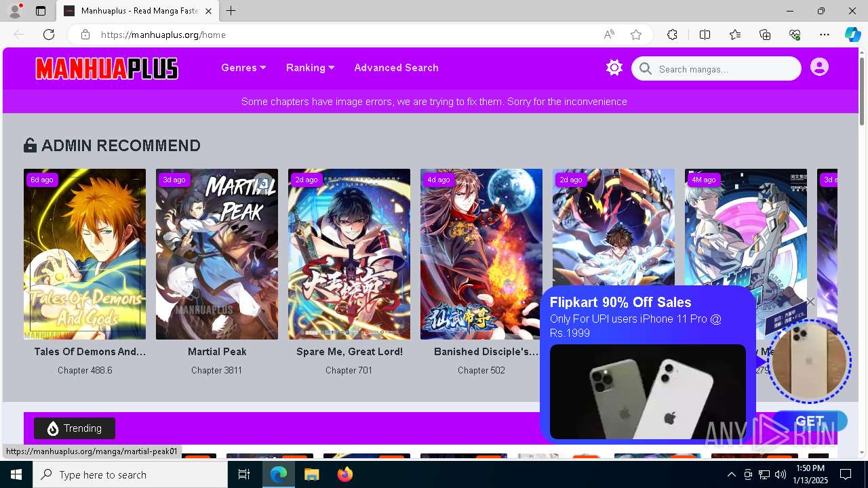
Task: Open Advanced Search page
Action: pyautogui.click(x=396, y=68)
